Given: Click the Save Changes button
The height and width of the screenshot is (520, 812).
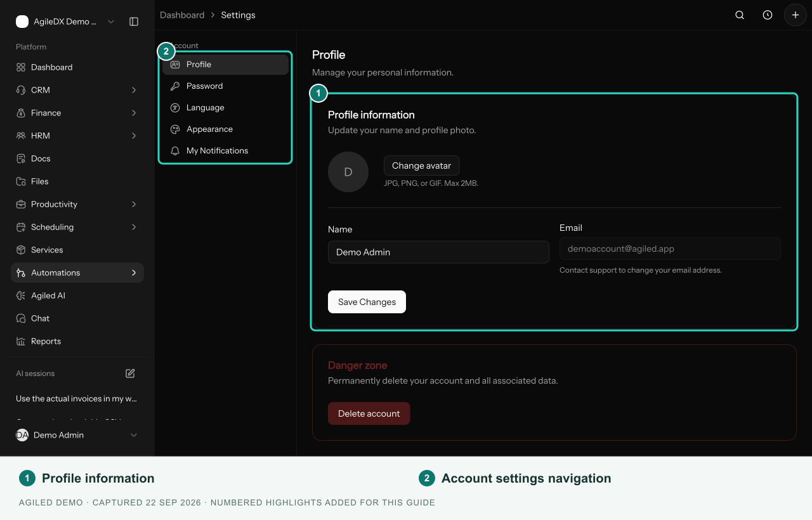Looking at the screenshot, I should click(367, 302).
